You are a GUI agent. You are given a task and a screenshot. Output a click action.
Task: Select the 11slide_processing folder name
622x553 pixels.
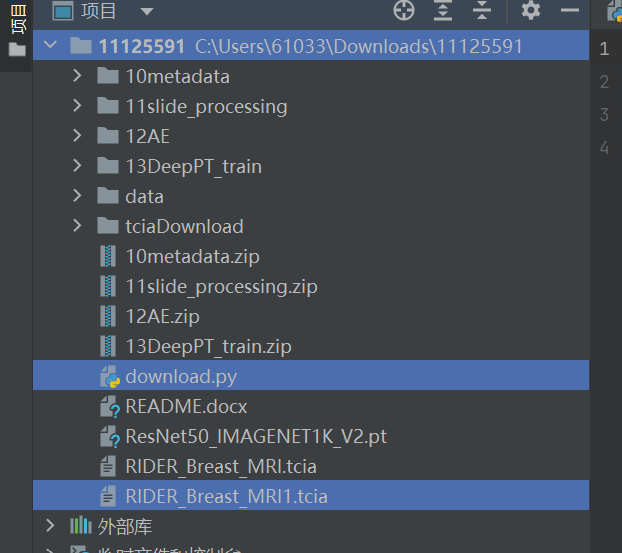pyautogui.click(x=206, y=107)
